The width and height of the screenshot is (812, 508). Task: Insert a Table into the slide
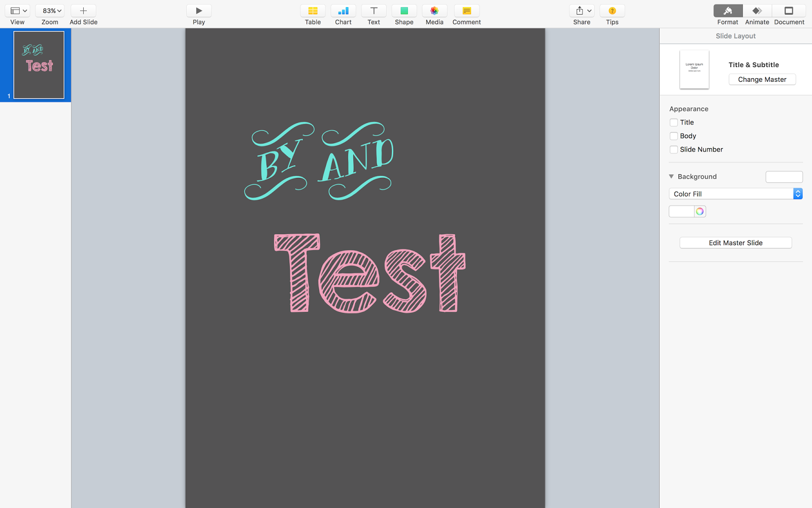pos(313,14)
